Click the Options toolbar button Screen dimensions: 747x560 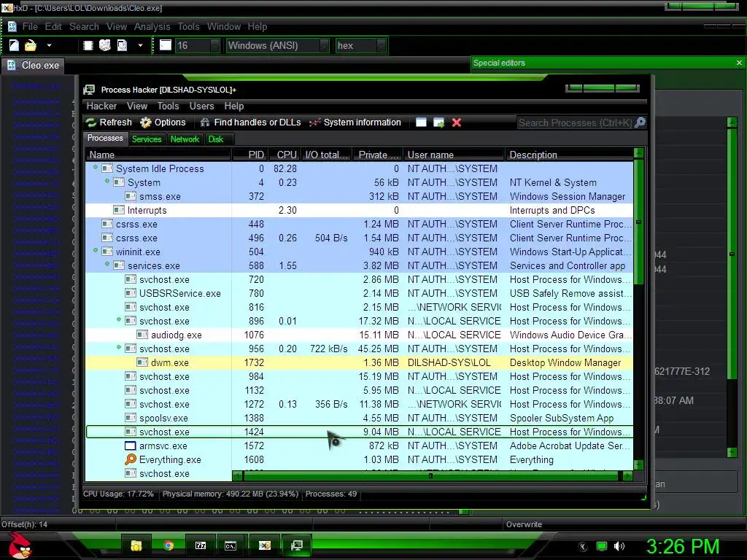click(x=163, y=122)
